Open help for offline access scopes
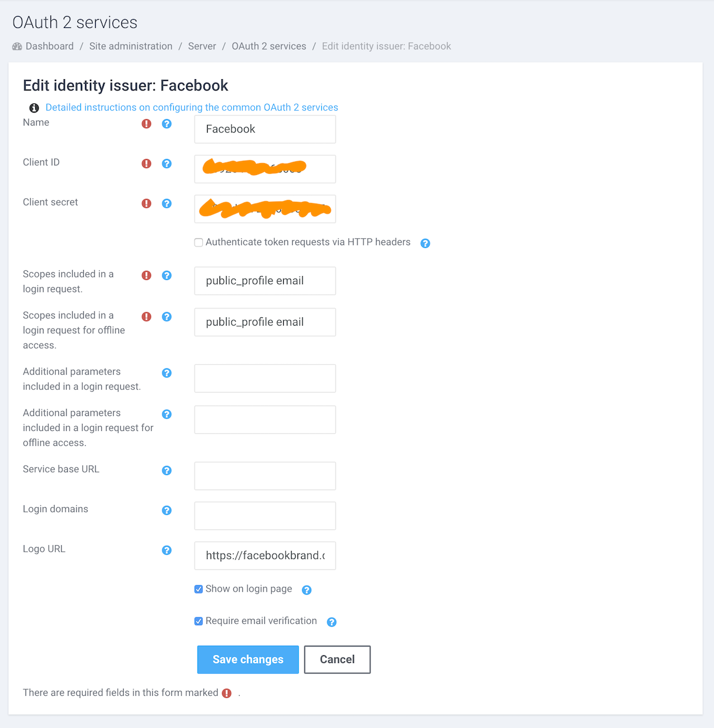 click(167, 317)
